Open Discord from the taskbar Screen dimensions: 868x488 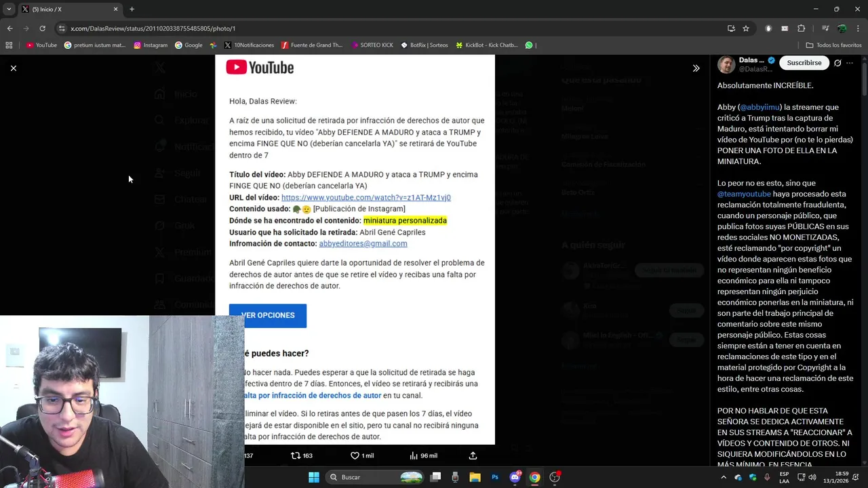coord(515,477)
